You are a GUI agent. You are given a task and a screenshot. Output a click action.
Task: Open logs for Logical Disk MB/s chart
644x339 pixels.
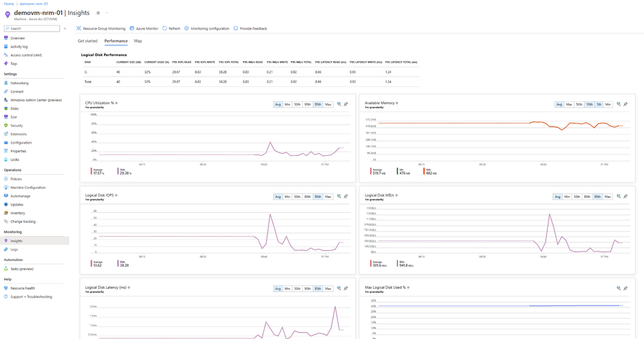619,197
